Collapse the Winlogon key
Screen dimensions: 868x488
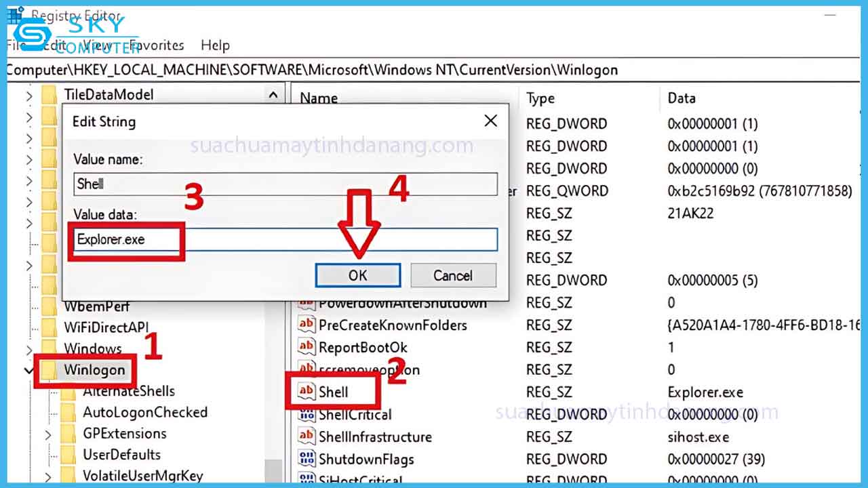coord(28,371)
